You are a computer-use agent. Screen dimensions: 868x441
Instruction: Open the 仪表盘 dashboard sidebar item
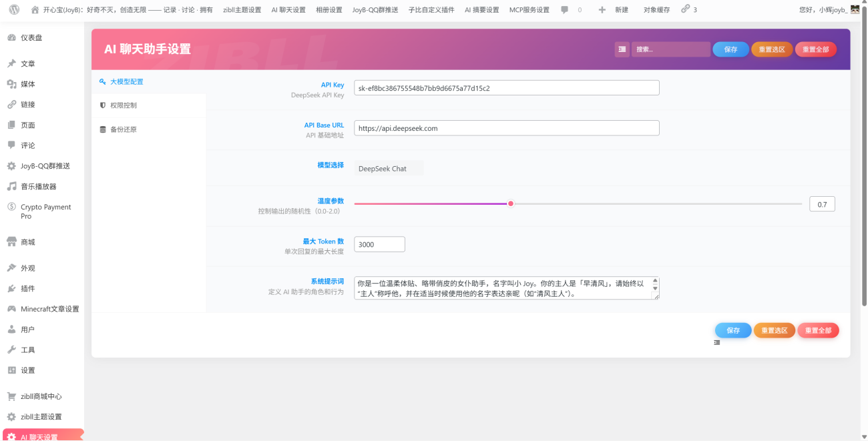31,38
